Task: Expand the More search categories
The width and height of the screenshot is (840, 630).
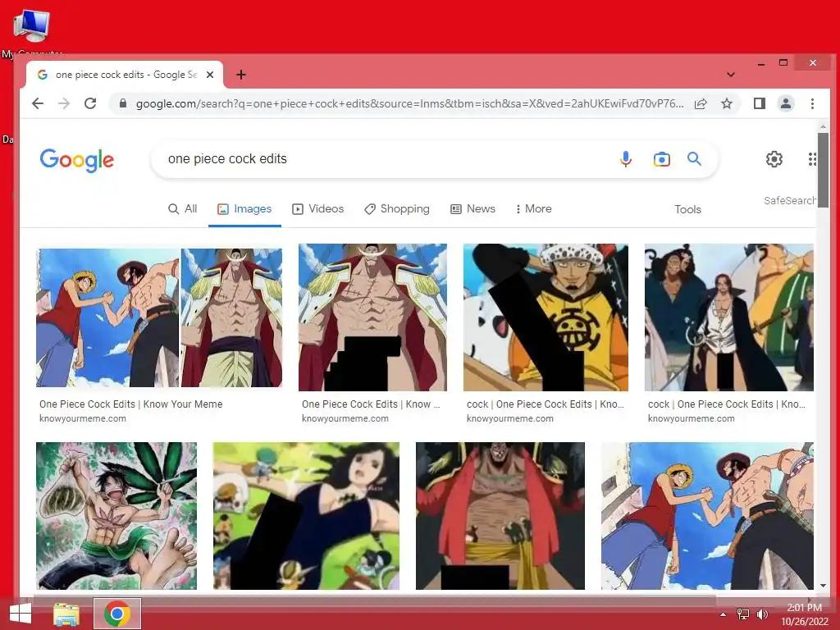Action: coord(533,209)
